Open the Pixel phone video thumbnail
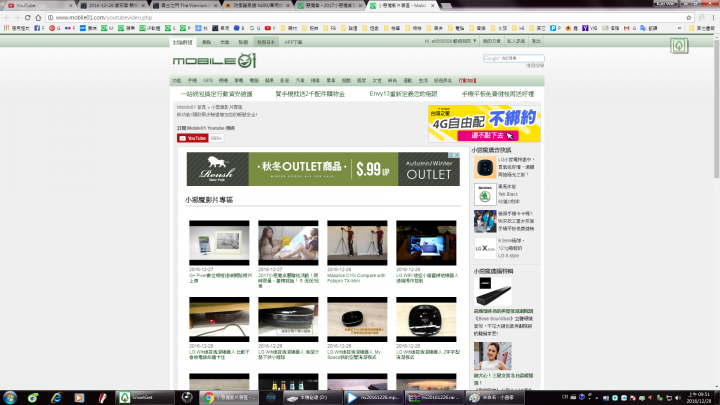Viewport: 720px width, 405px height. coord(219,243)
